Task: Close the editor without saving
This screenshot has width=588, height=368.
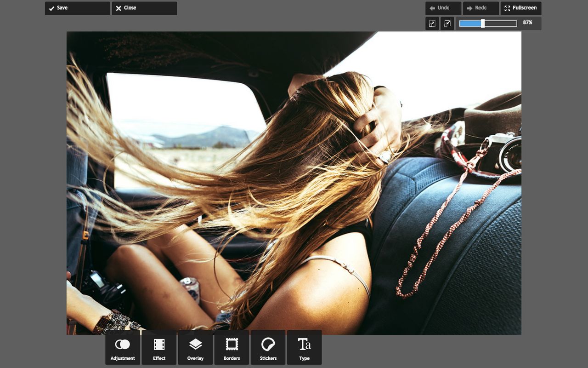Action: pyautogui.click(x=144, y=8)
